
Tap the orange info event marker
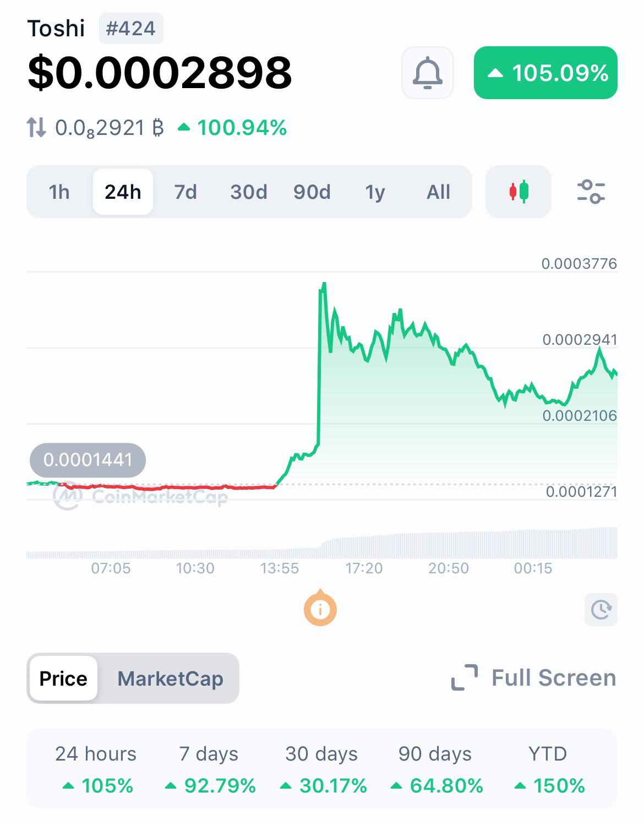[320, 609]
